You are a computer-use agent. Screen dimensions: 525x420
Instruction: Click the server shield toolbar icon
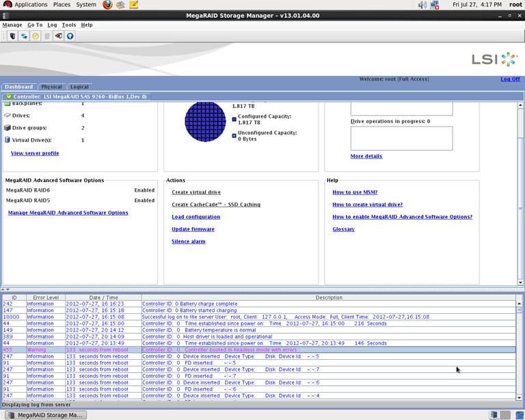(x=12, y=36)
